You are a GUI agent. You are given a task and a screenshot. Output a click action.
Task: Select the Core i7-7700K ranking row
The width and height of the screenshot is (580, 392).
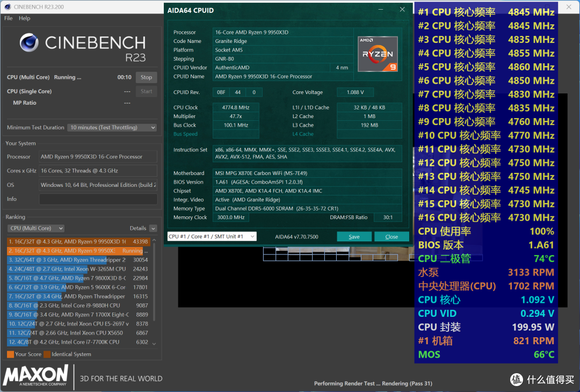pos(78,342)
